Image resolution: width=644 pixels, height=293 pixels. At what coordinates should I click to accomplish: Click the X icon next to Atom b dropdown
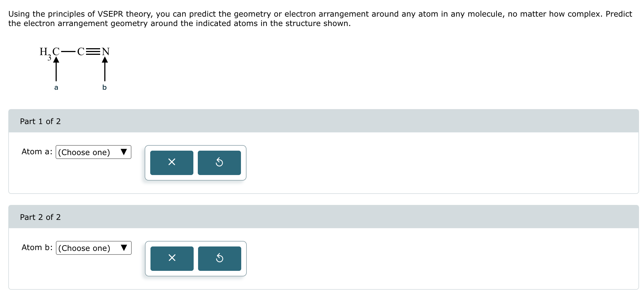coord(172,258)
